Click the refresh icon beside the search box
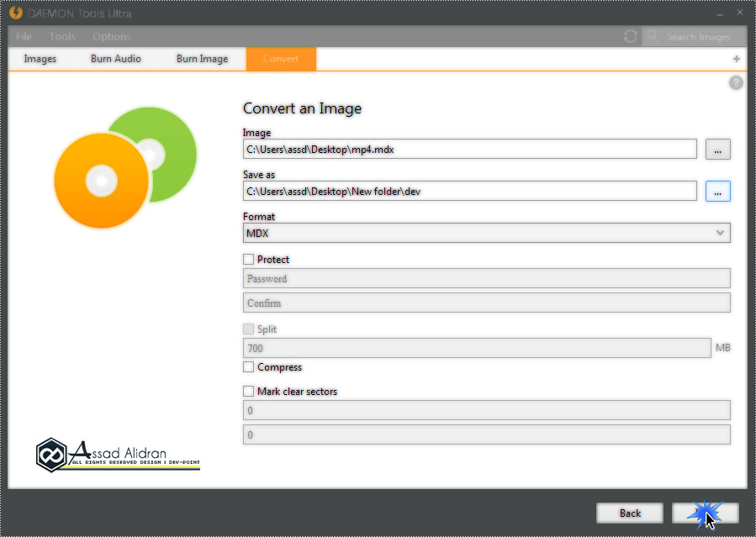Screen dimensions: 756x537 pyautogui.click(x=630, y=36)
